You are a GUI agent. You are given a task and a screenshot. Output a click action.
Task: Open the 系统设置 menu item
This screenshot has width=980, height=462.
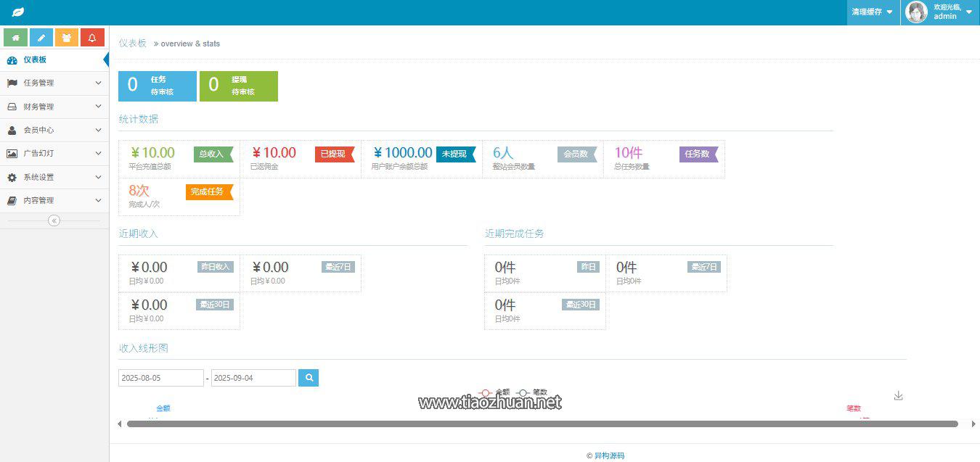54,177
